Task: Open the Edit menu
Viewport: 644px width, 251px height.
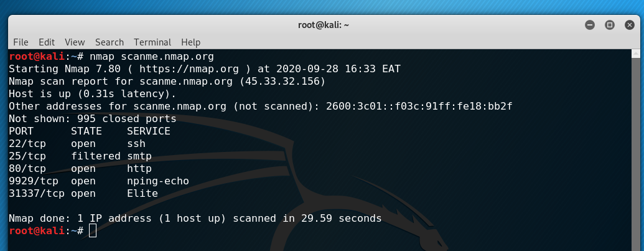Action: point(47,42)
